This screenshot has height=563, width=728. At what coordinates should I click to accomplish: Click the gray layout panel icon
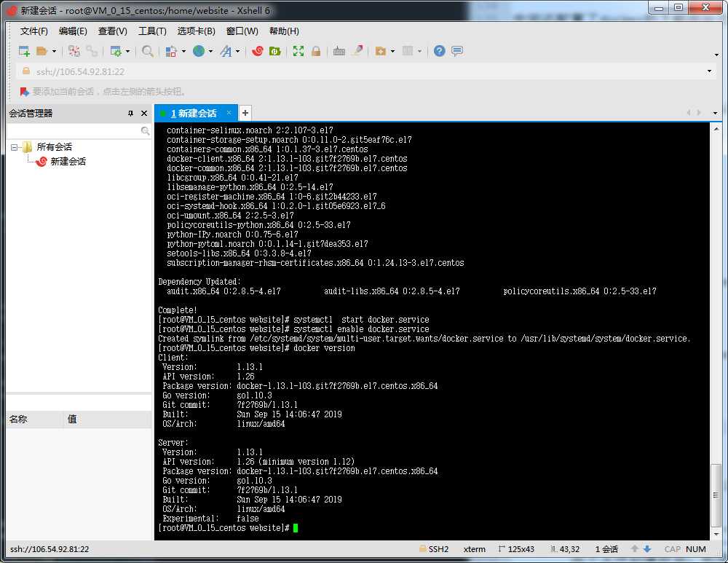pyautogui.click(x=408, y=51)
